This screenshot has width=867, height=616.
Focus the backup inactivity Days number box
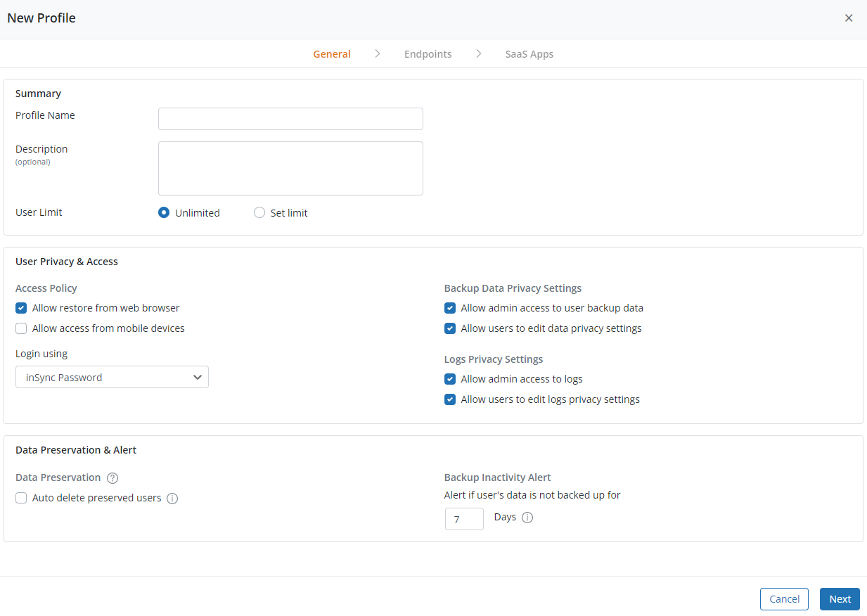[x=464, y=519]
